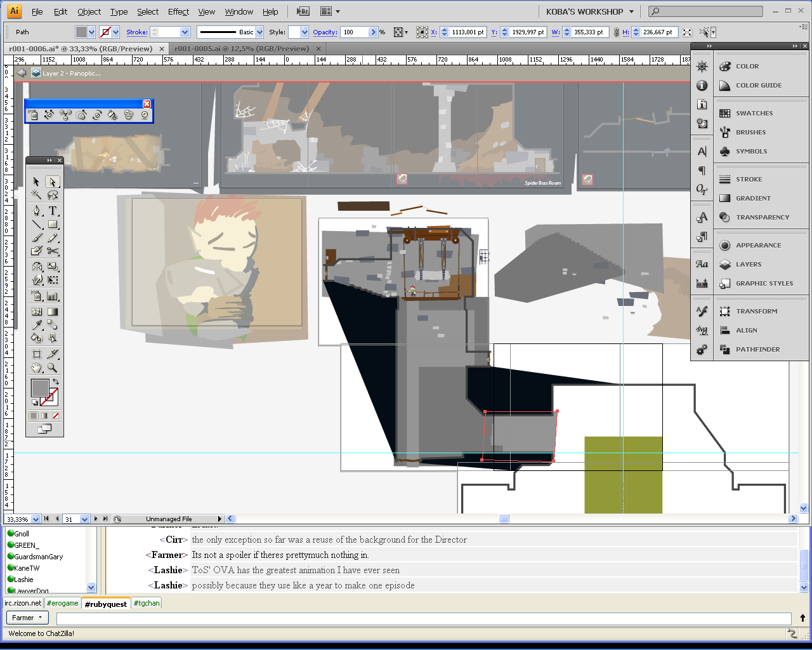Viewport: 812px width, 650px height.
Task: Expand the Basic brush definition dropdown
Action: (x=259, y=32)
